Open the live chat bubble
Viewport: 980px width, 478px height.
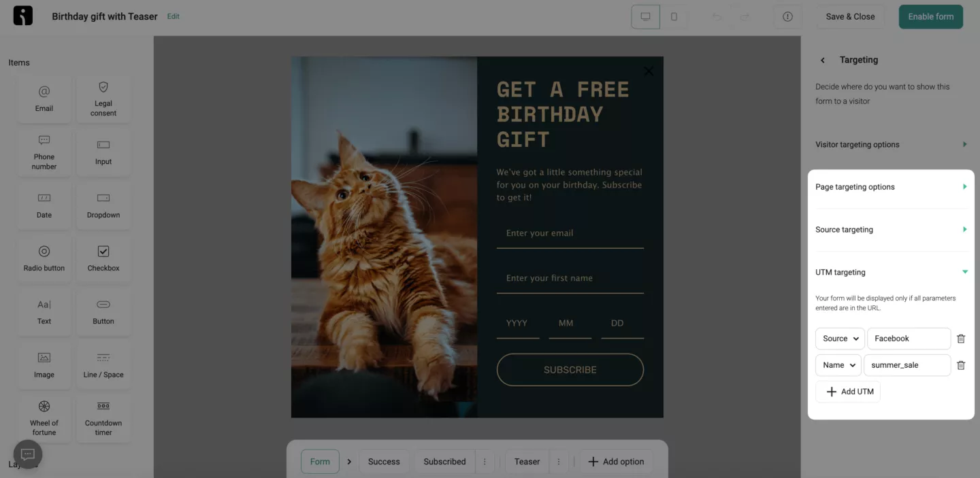(28, 454)
